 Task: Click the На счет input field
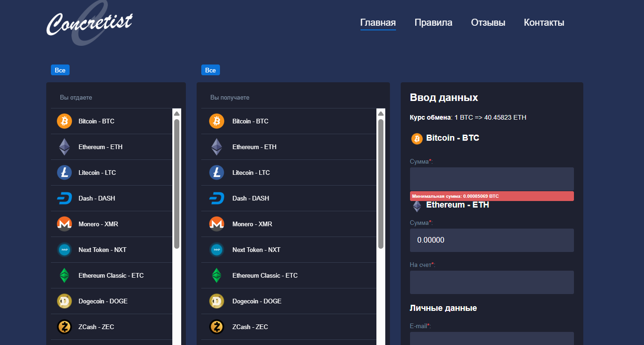(x=491, y=282)
